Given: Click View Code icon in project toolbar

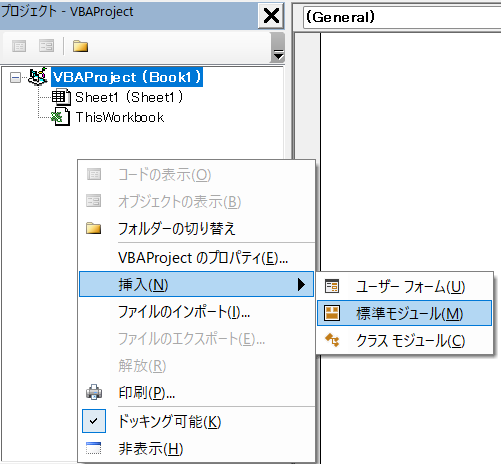Looking at the screenshot, I should pos(19,46).
